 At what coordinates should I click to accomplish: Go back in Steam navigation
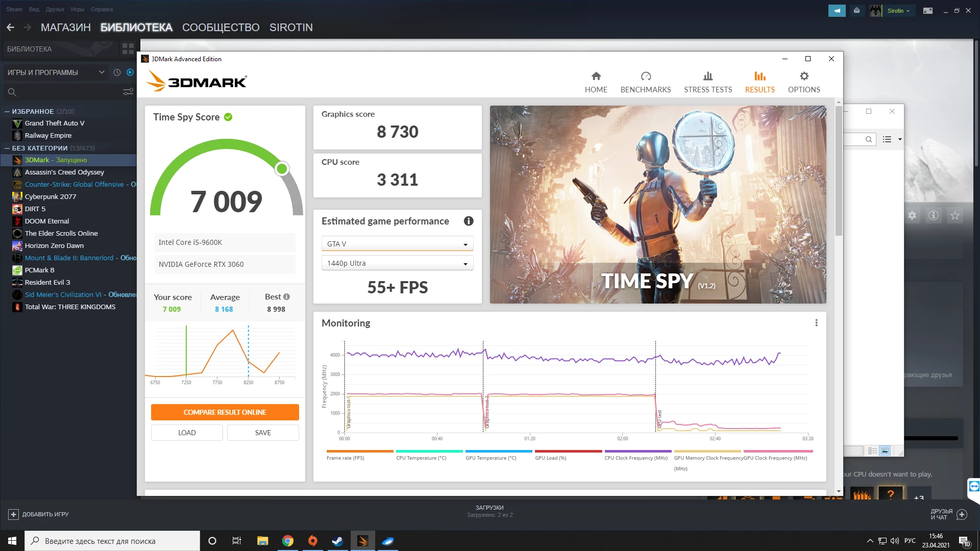10,28
